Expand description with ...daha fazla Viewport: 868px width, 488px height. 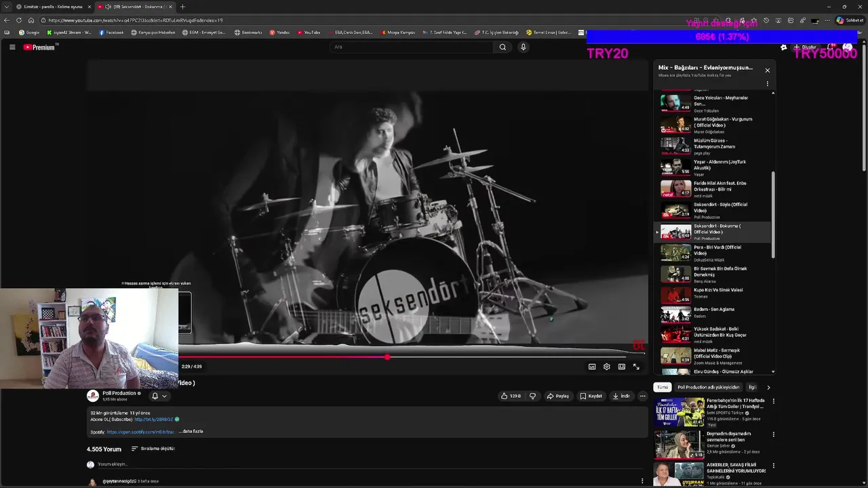click(x=191, y=432)
